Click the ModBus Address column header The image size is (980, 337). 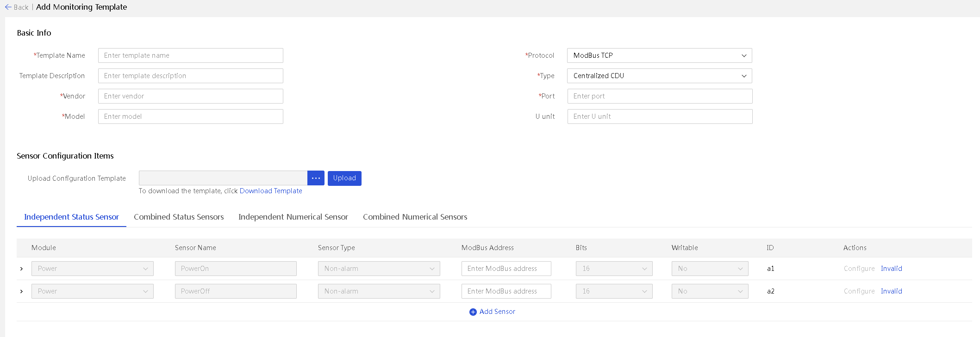[487, 248]
